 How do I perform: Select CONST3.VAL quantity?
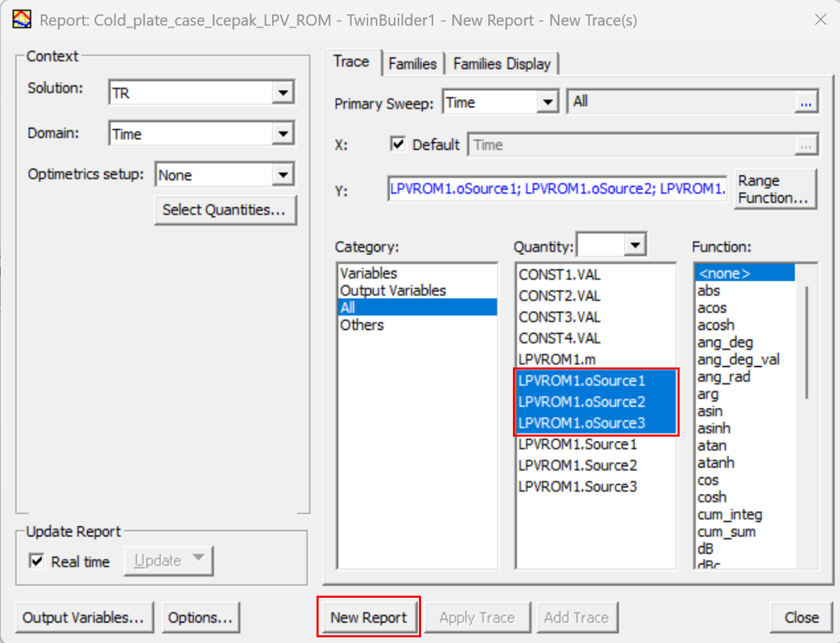pyautogui.click(x=596, y=317)
